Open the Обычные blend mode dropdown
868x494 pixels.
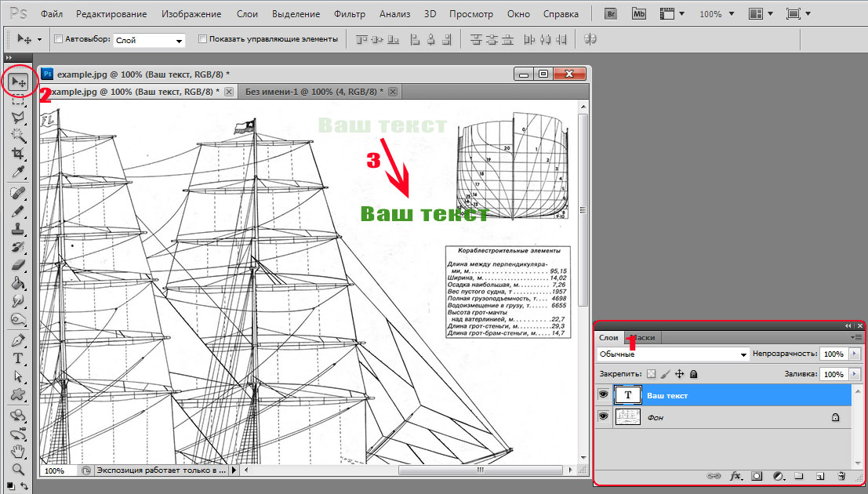pyautogui.click(x=672, y=354)
